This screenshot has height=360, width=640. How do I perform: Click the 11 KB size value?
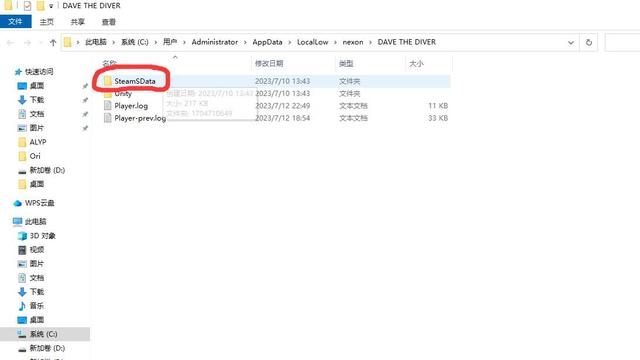click(438, 106)
